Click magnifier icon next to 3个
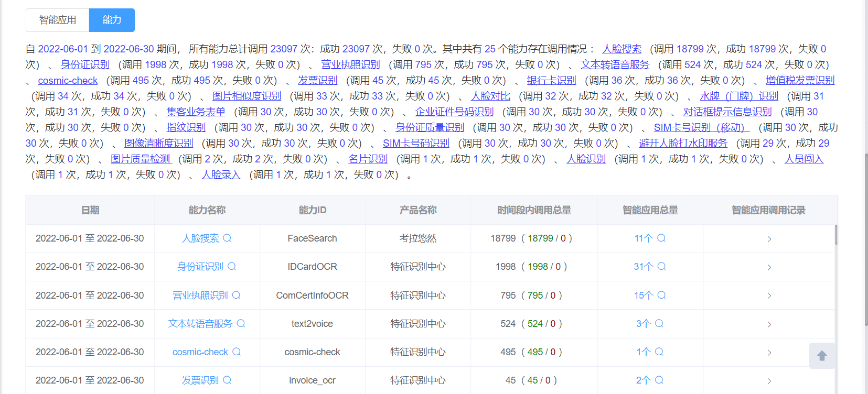 point(659,323)
